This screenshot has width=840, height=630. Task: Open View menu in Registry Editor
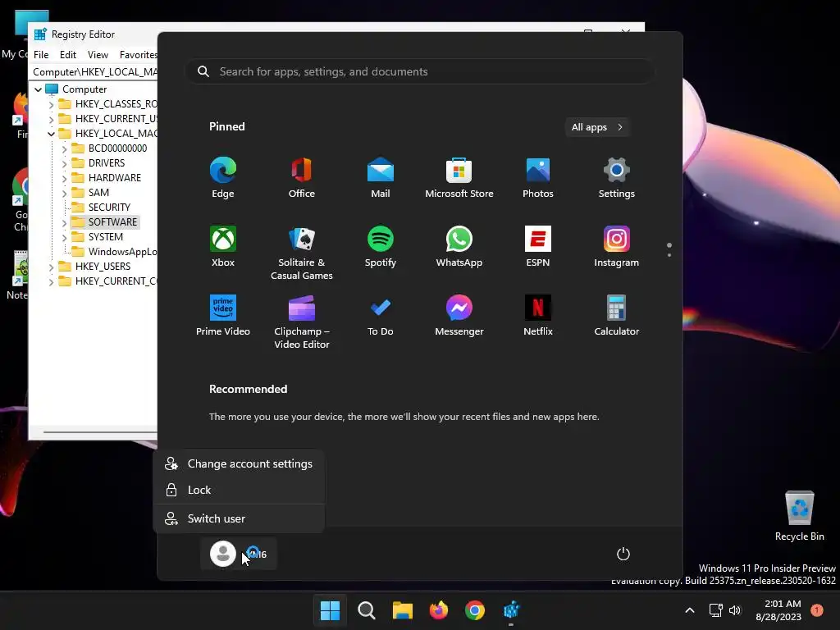point(98,55)
